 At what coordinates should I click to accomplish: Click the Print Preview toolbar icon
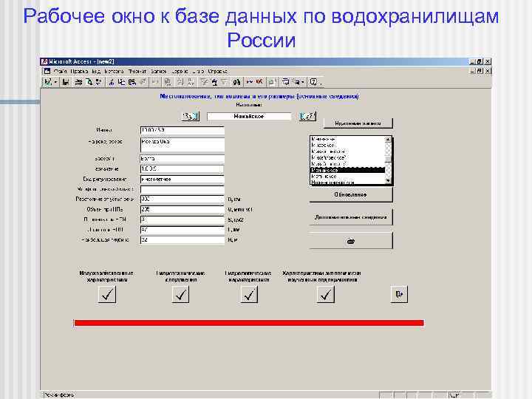click(x=89, y=82)
